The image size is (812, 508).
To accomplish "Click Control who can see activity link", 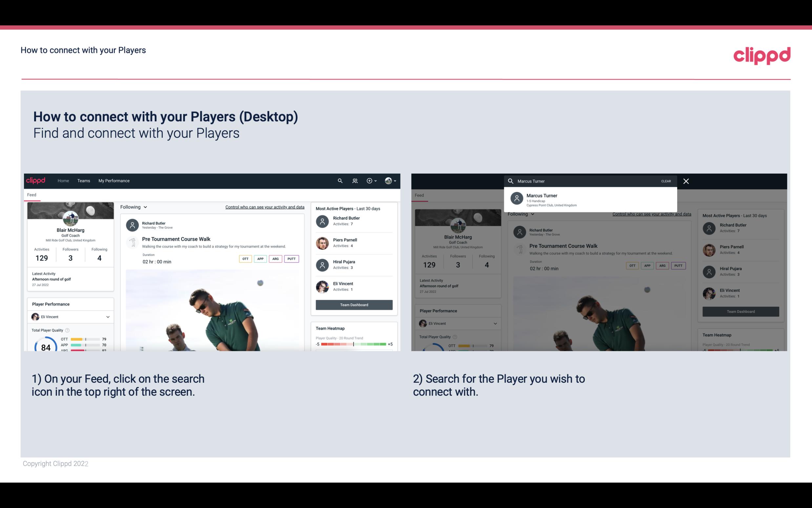I will click(x=264, y=207).
